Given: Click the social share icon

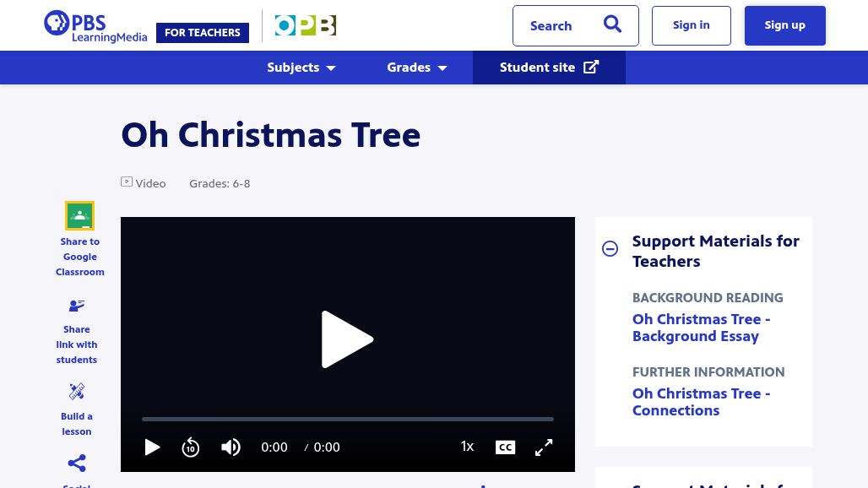Looking at the screenshot, I should tap(76, 464).
